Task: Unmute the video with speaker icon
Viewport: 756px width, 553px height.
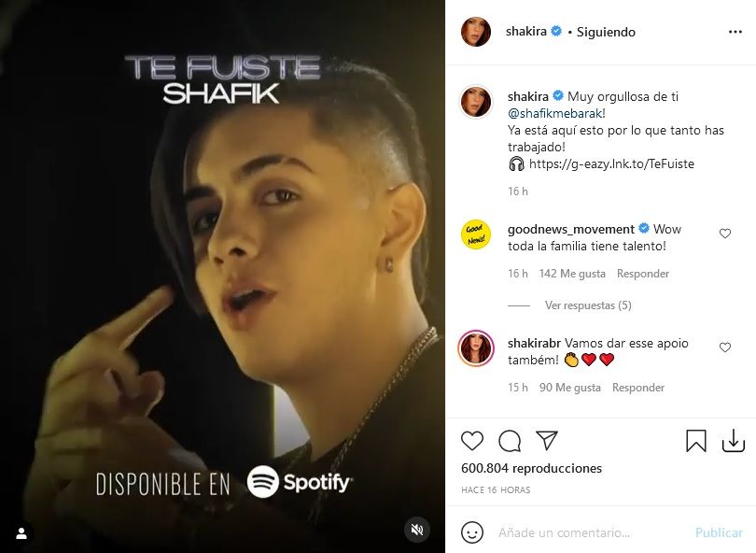Action: [416, 530]
